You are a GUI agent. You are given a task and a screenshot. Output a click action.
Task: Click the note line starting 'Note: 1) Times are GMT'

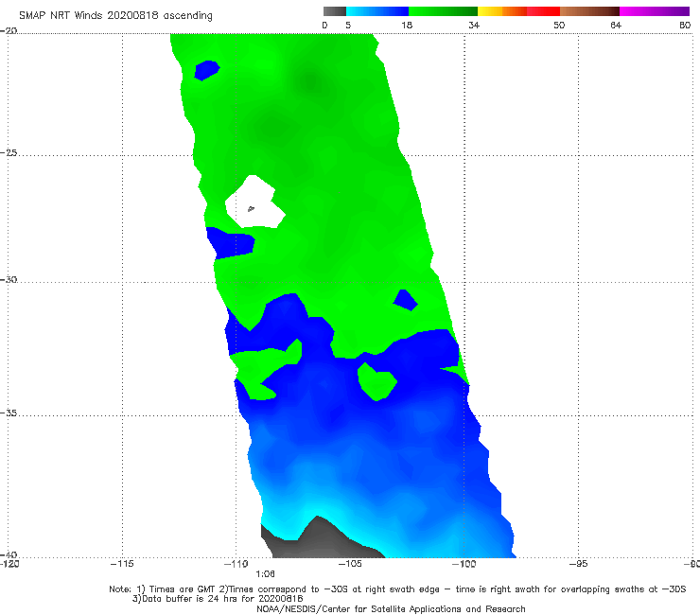397,589
